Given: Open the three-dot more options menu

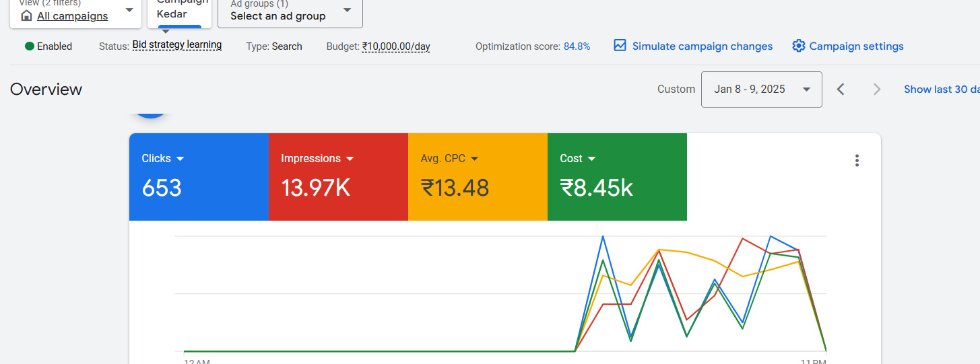Looking at the screenshot, I should [x=857, y=160].
